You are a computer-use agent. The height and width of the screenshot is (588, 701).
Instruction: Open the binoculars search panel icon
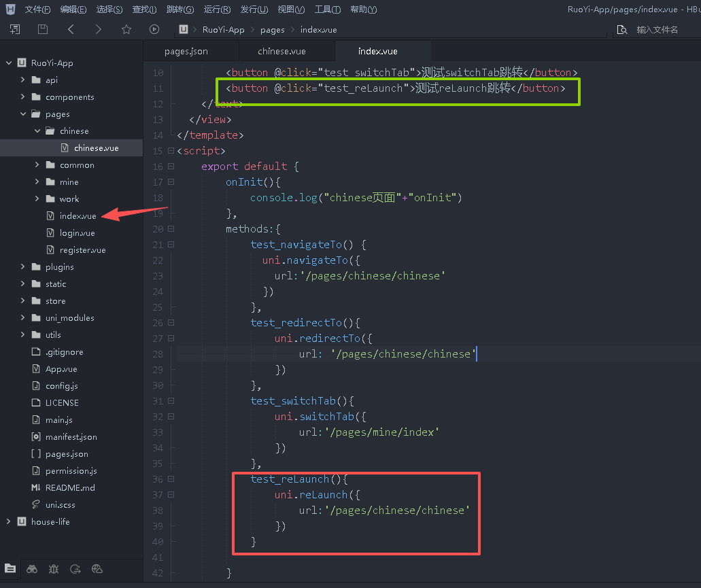[32, 569]
